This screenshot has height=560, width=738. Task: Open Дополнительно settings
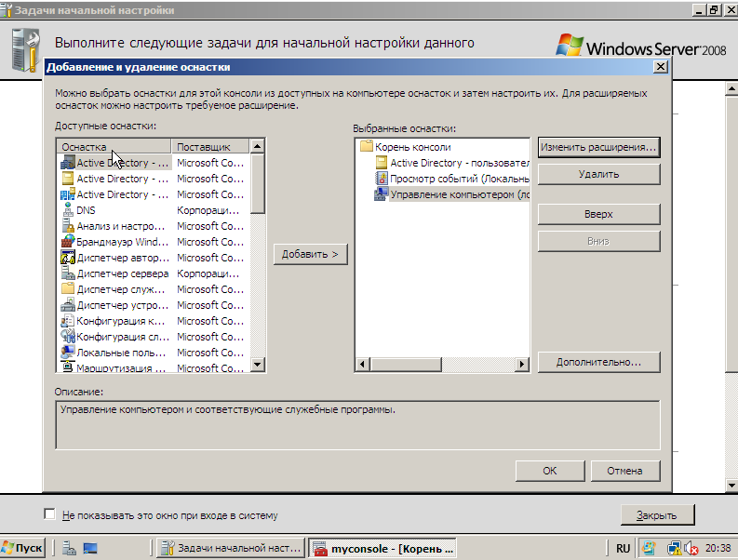point(598,363)
